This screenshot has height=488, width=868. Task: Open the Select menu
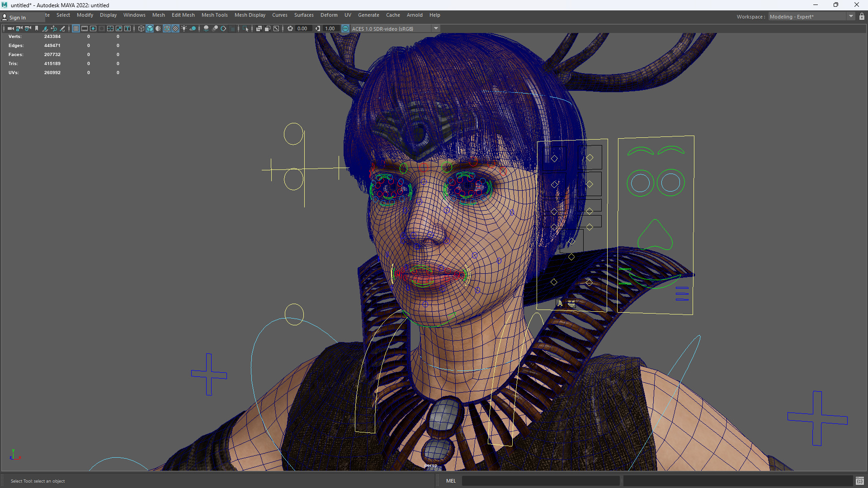point(63,15)
